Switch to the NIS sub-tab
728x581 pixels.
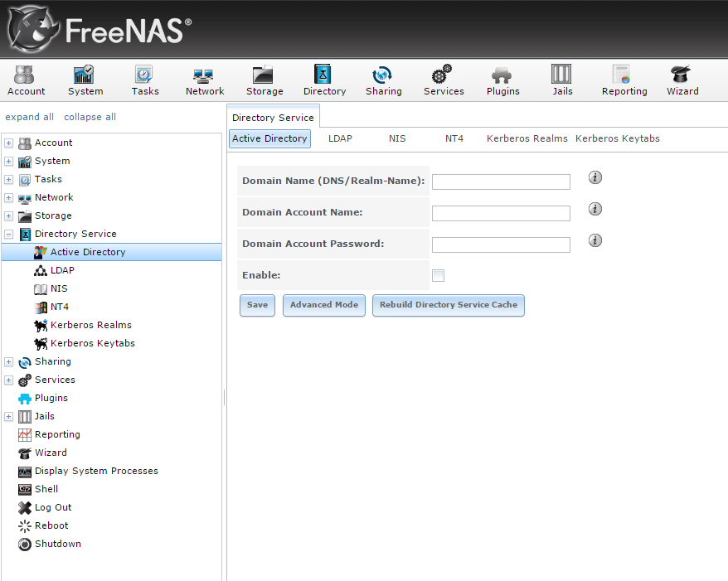tap(397, 138)
